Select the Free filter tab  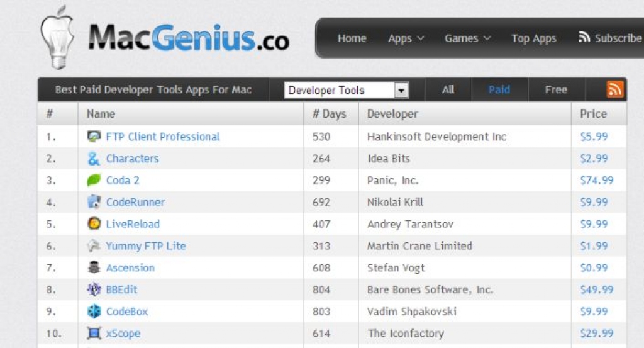coord(556,89)
